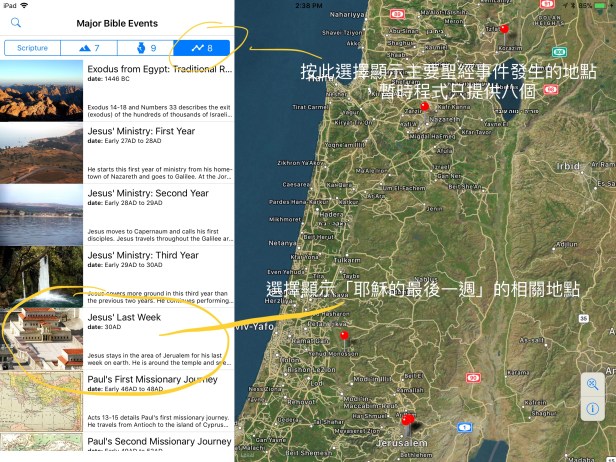Image resolution: width=616 pixels, height=462 pixels.
Task: Click the map zoom magnifier icon
Action: [x=592, y=385]
